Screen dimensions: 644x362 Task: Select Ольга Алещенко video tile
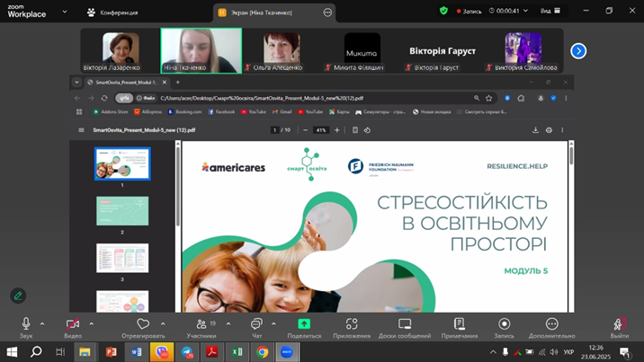pyautogui.click(x=282, y=51)
